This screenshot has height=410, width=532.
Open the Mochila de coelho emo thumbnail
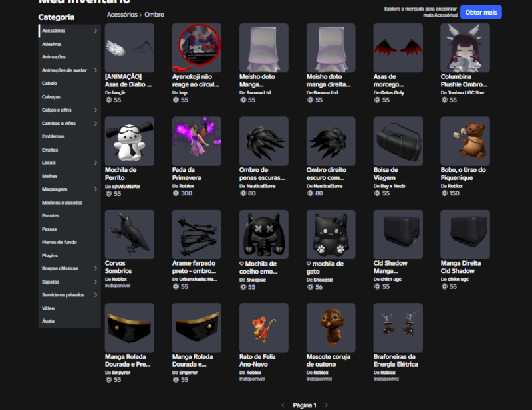pos(263,235)
